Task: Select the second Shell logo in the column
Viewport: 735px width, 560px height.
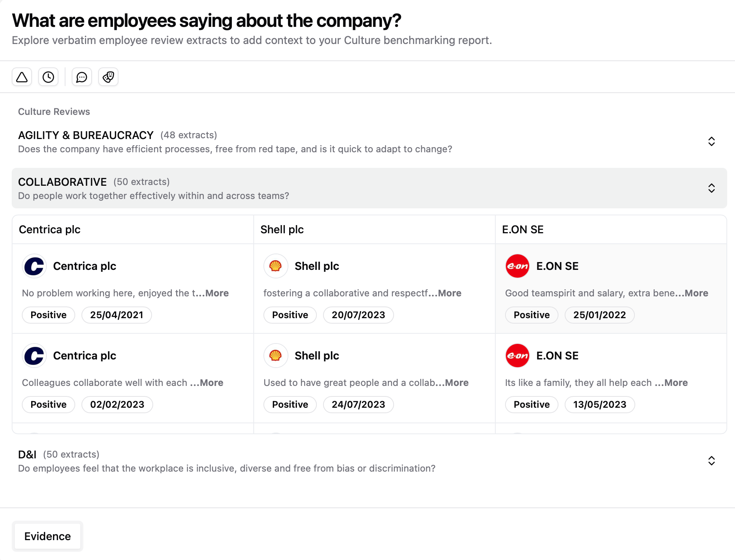Action: [x=276, y=356]
